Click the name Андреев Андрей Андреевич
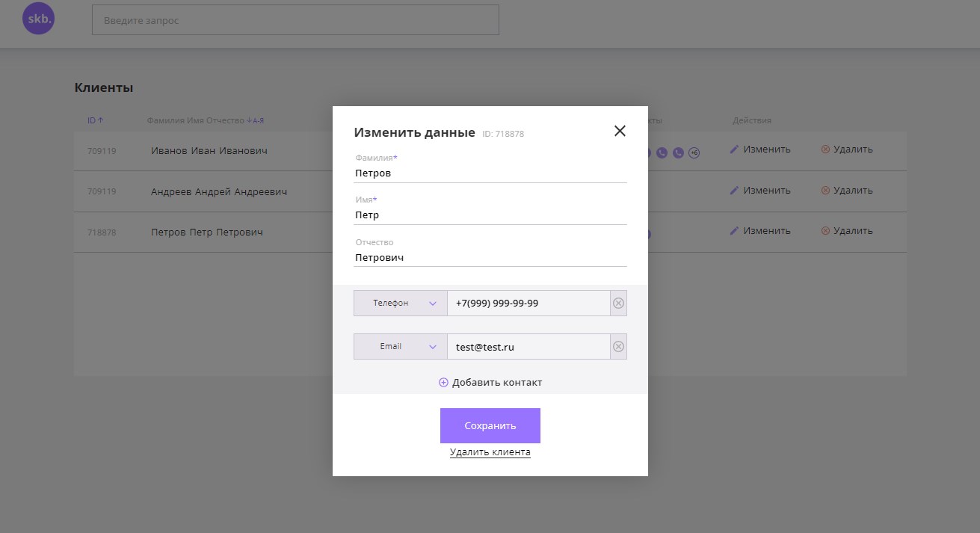The image size is (980, 533). [219, 191]
